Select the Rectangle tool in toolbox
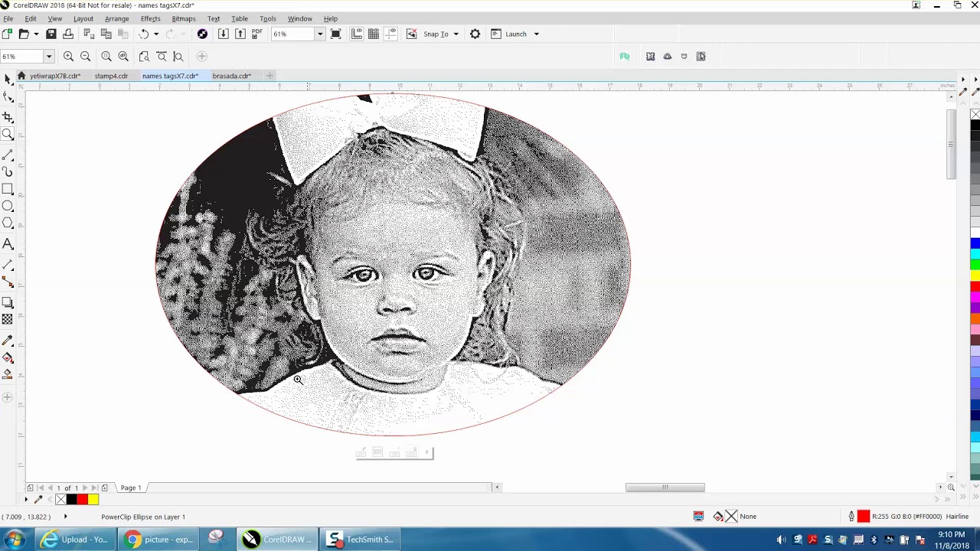The width and height of the screenshot is (980, 551). click(x=8, y=189)
